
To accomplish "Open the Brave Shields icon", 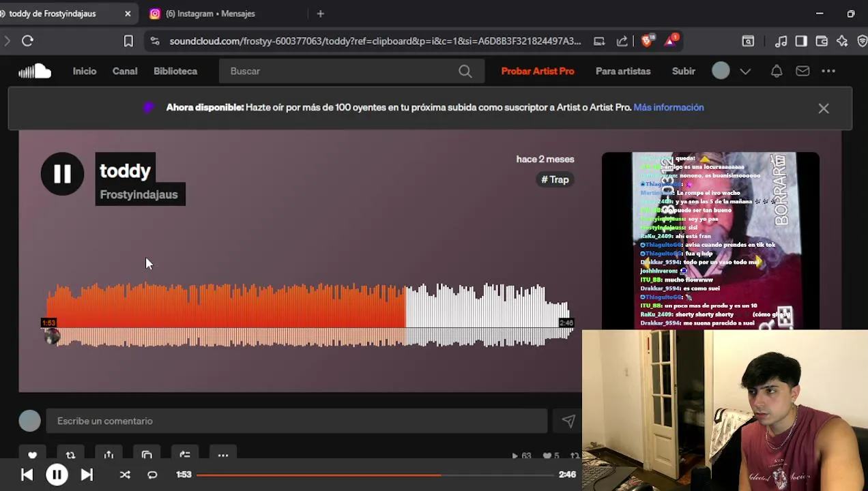I will (647, 40).
